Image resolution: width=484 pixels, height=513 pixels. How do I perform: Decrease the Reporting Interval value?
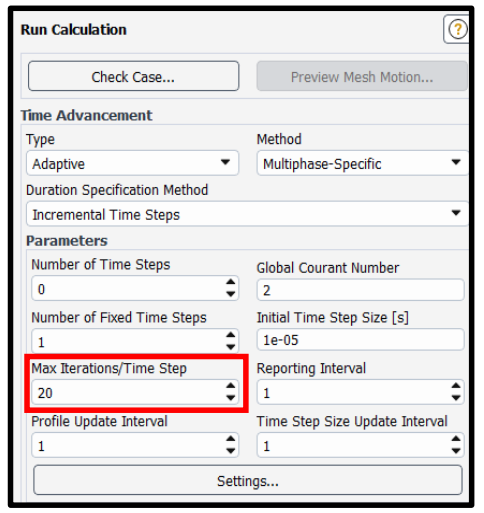(x=456, y=398)
